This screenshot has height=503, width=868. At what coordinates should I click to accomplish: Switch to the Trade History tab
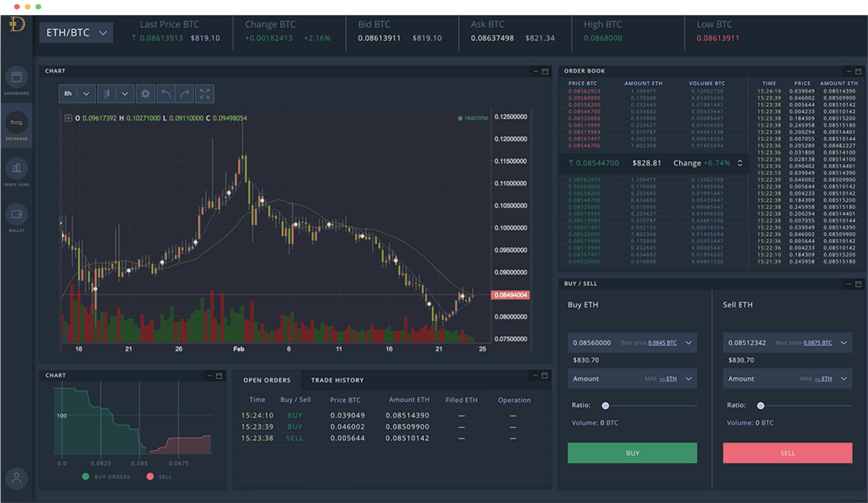(337, 380)
